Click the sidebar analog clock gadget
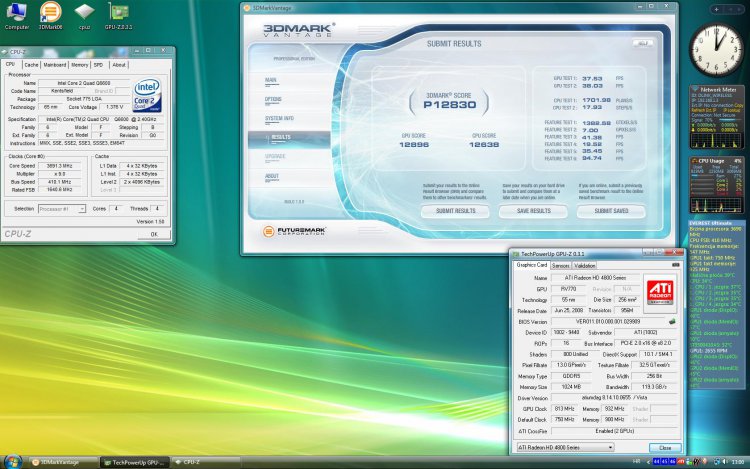Viewport: 750px width, 469px height. (x=716, y=50)
